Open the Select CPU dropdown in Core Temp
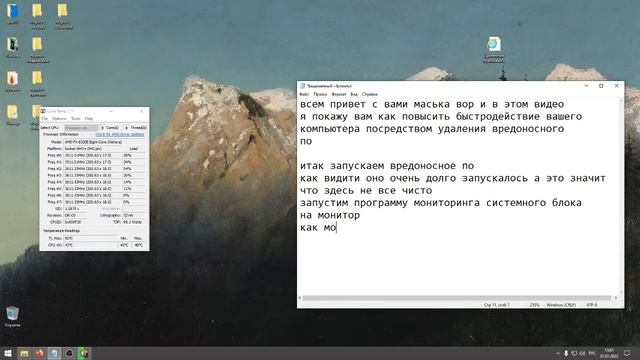The image size is (640, 360). tap(81, 128)
